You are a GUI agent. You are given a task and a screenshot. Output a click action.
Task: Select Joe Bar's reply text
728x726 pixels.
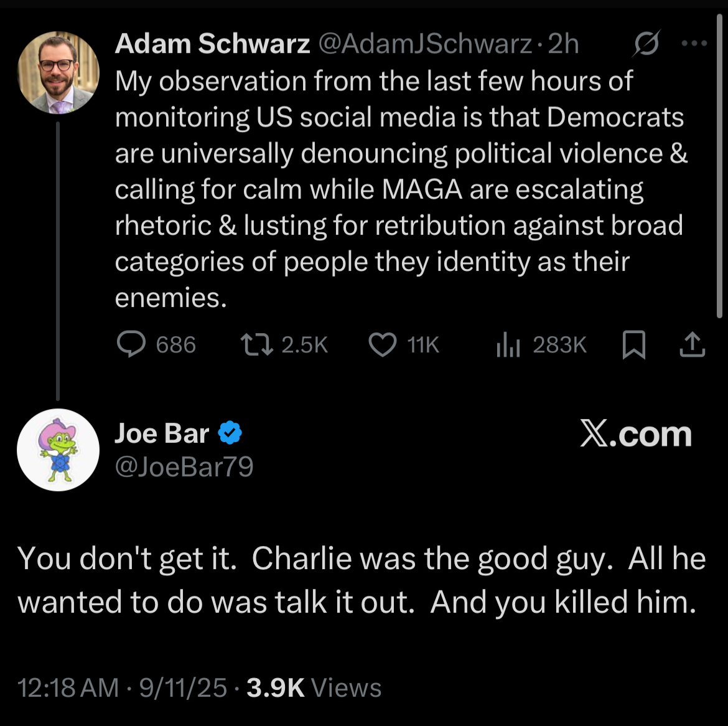(362, 580)
